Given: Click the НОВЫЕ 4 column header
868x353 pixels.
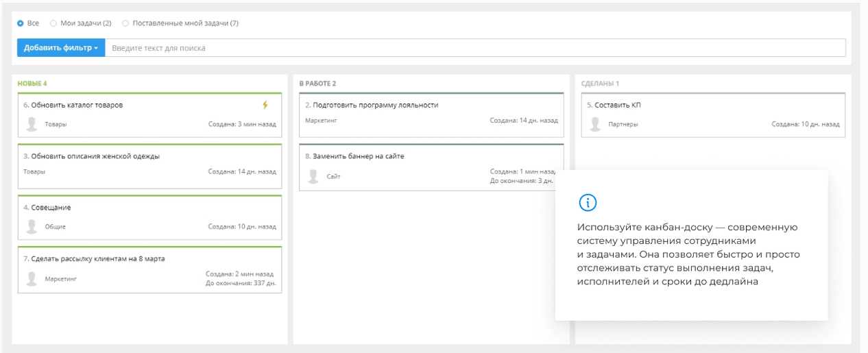Looking at the screenshot, I should pos(32,84).
